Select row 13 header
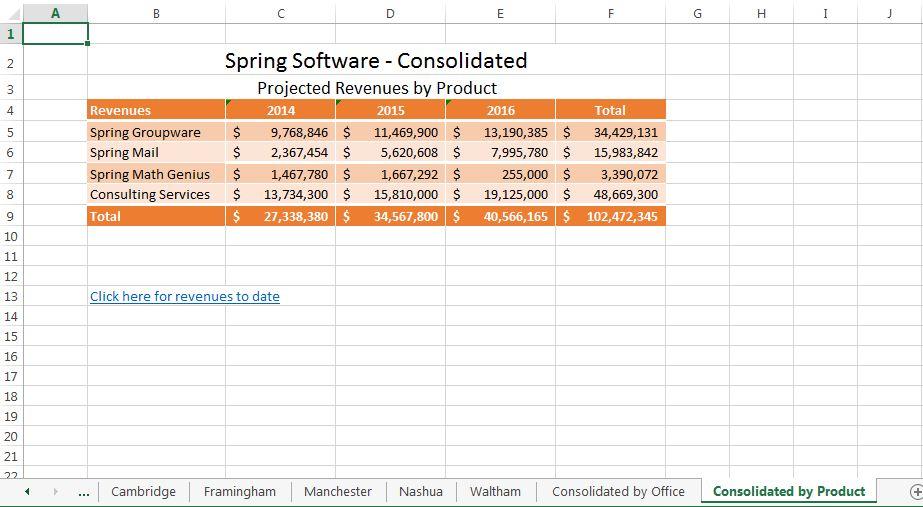923x507 pixels. pyautogui.click(x=11, y=296)
